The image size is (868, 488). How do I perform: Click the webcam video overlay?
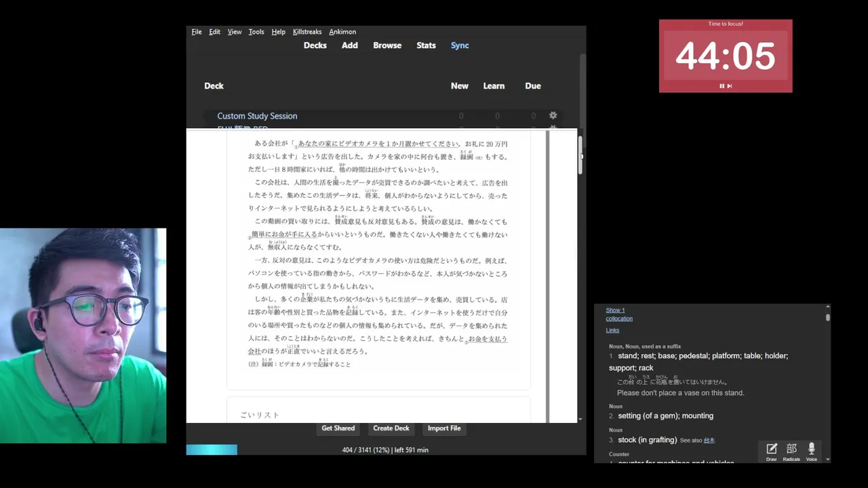click(83, 335)
